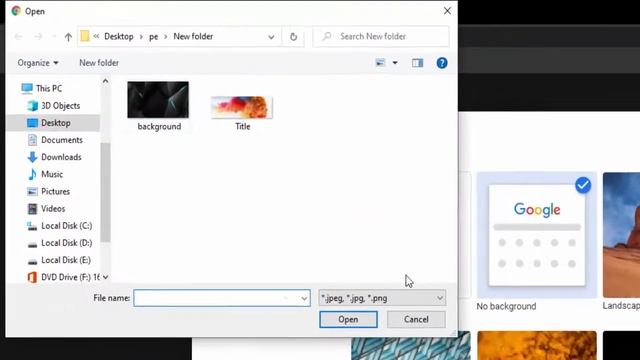Open Local Disk (E:) in sidebar
This screenshot has height=360, width=640.
pyautogui.click(x=66, y=260)
